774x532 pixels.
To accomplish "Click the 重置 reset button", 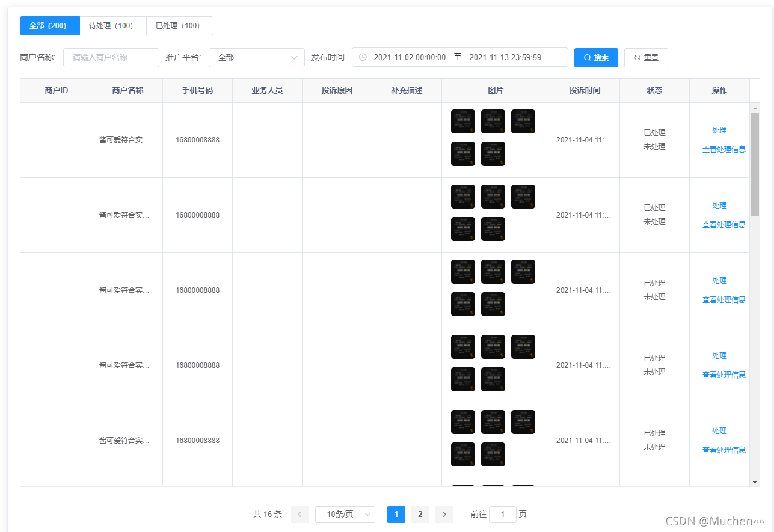I will [646, 58].
